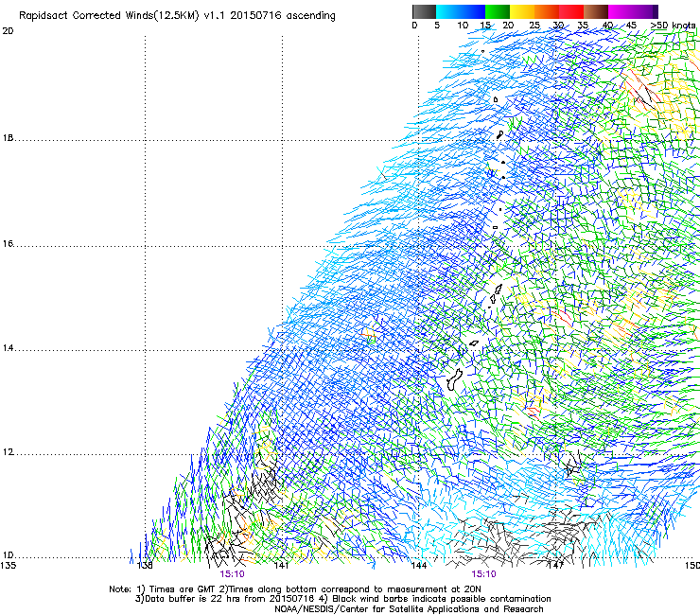
Task: Click the legend value '5' under the color bar
Action: pyautogui.click(x=437, y=26)
